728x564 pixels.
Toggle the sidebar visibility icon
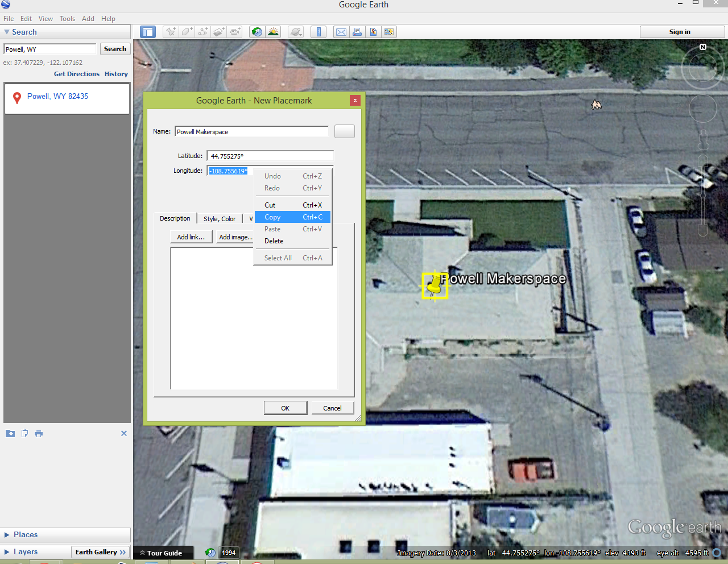click(x=148, y=32)
